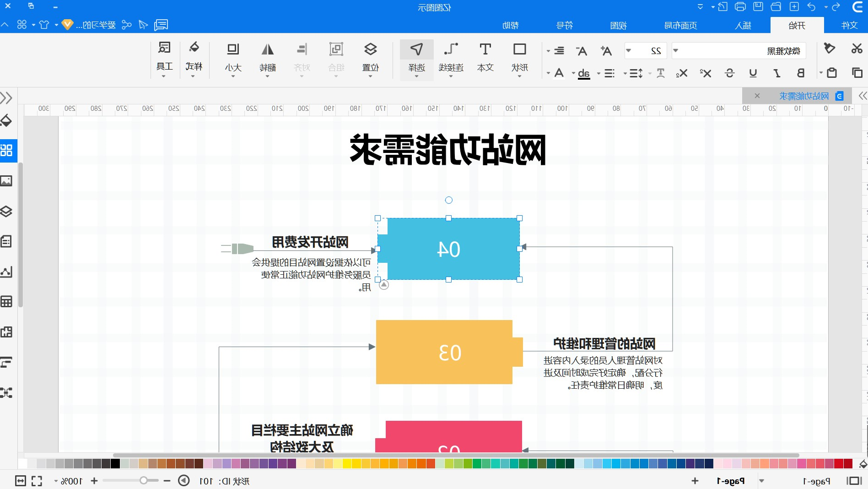Expand the quick access toolbar dropdown
Viewport: 868px width, 489px height.
(x=700, y=7)
